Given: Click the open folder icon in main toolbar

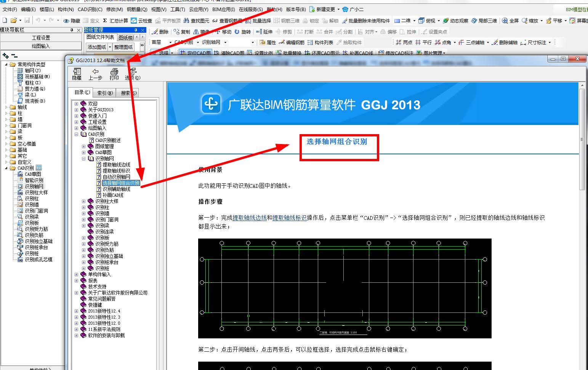Looking at the screenshot, I should pos(13,20).
